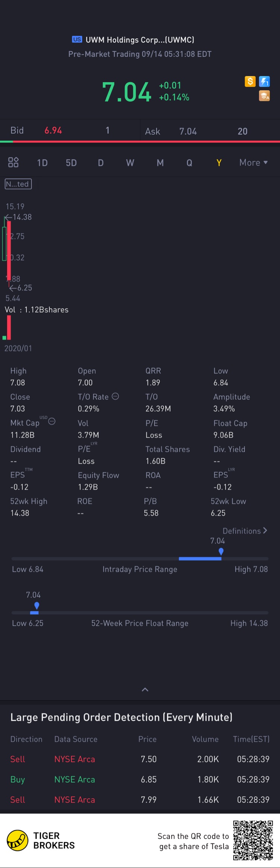This screenshot has height=868, width=280.
Task: Tap the tan layers icon
Action: coord(264,96)
